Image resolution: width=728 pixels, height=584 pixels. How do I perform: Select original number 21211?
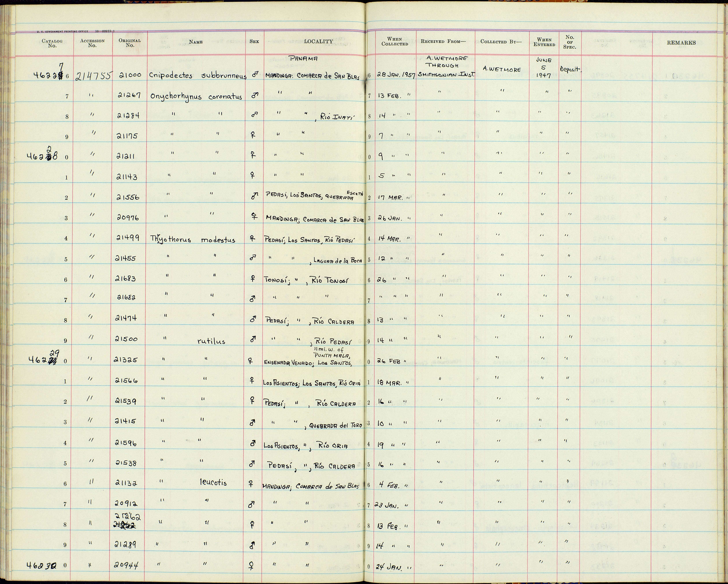click(x=126, y=156)
